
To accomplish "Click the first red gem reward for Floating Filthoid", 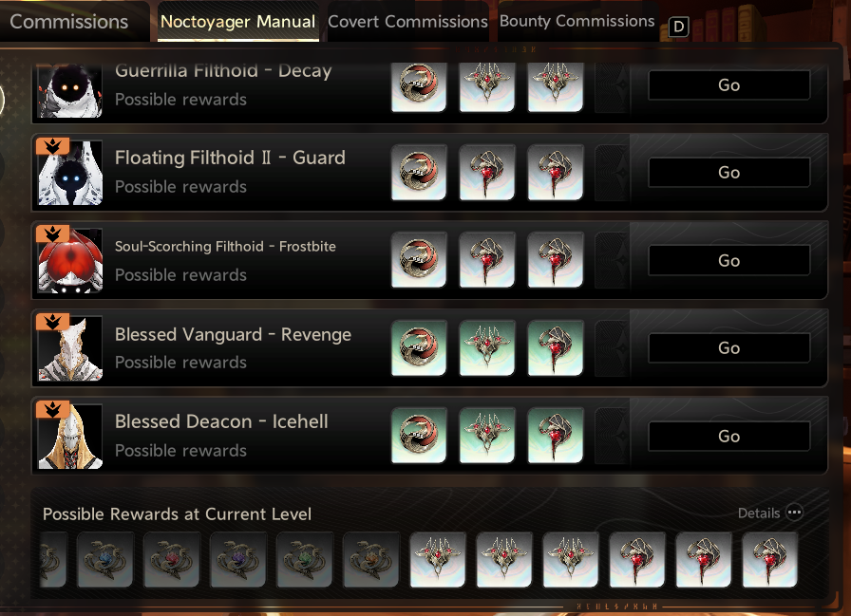I will tap(487, 173).
